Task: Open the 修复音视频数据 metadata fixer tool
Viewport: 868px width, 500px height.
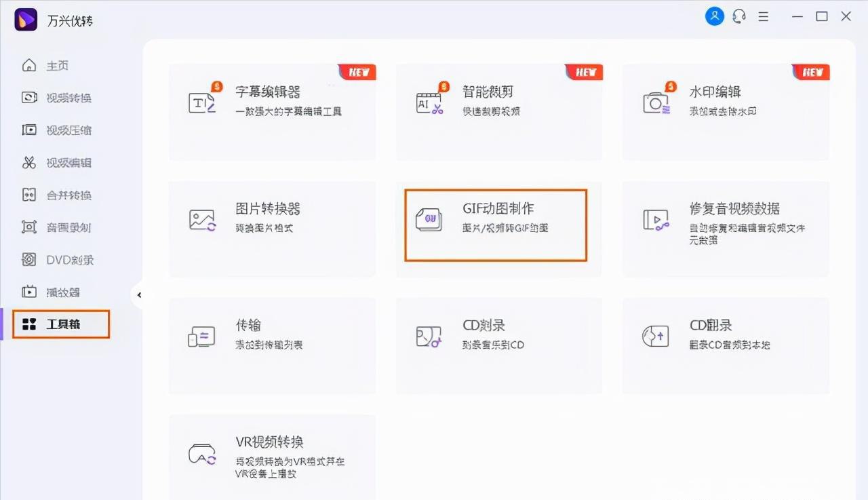Action: point(726,229)
